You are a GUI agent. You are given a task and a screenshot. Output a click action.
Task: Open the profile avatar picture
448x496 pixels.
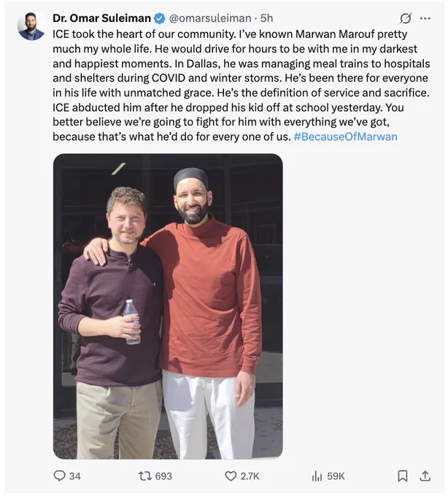coord(31,26)
